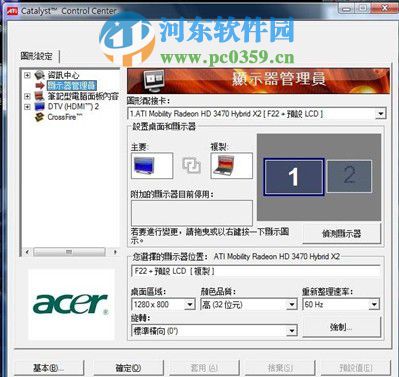Click the F22 + 預設 LCD [複製] field

click(256, 271)
